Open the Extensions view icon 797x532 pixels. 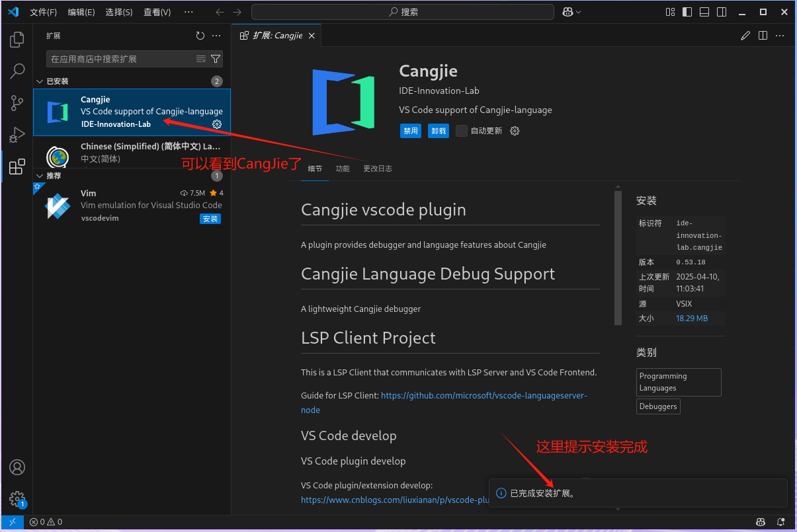pos(17,167)
